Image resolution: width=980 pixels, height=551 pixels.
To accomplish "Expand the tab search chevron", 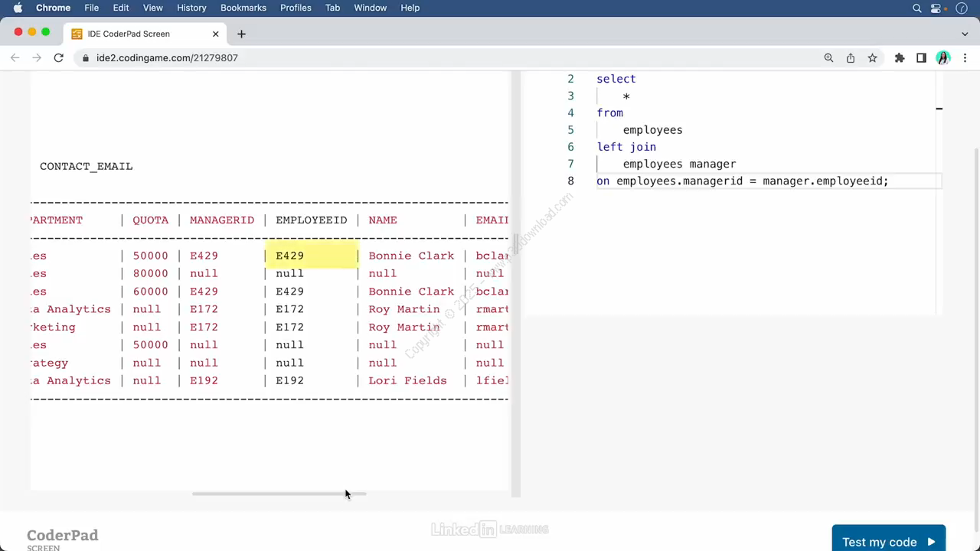I will (965, 34).
